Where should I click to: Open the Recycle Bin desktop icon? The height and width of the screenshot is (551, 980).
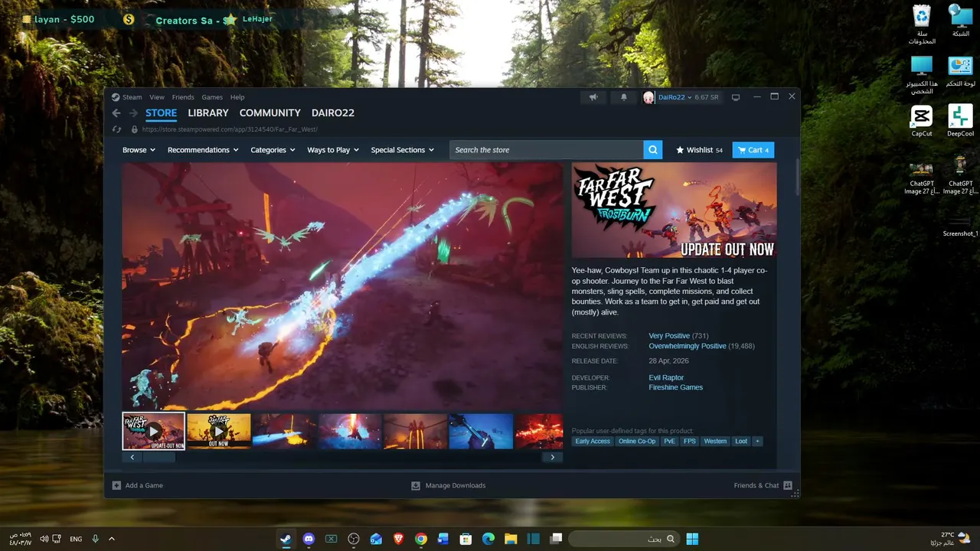tap(922, 24)
